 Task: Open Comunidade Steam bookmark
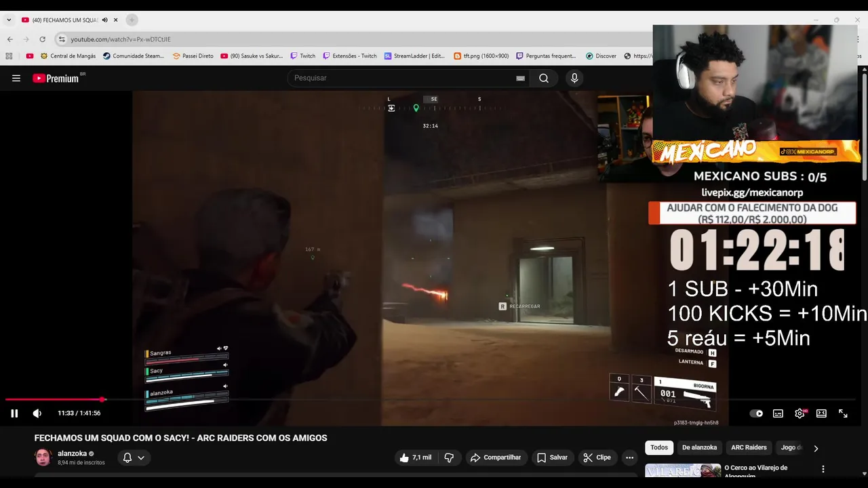tap(134, 56)
